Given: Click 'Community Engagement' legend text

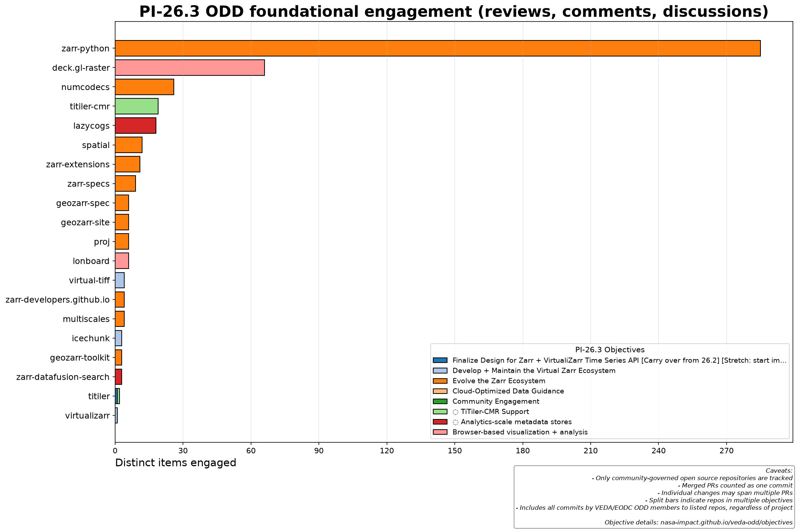Looking at the screenshot, I should pyautogui.click(x=496, y=401).
